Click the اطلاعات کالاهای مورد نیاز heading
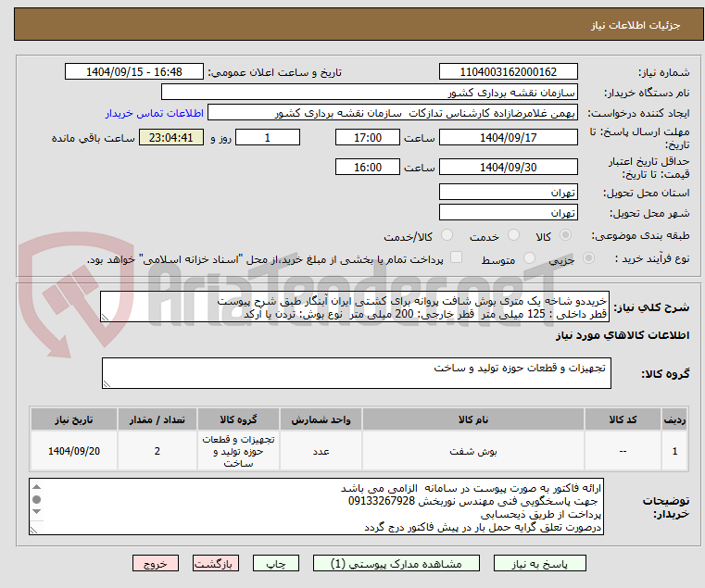 point(623,335)
